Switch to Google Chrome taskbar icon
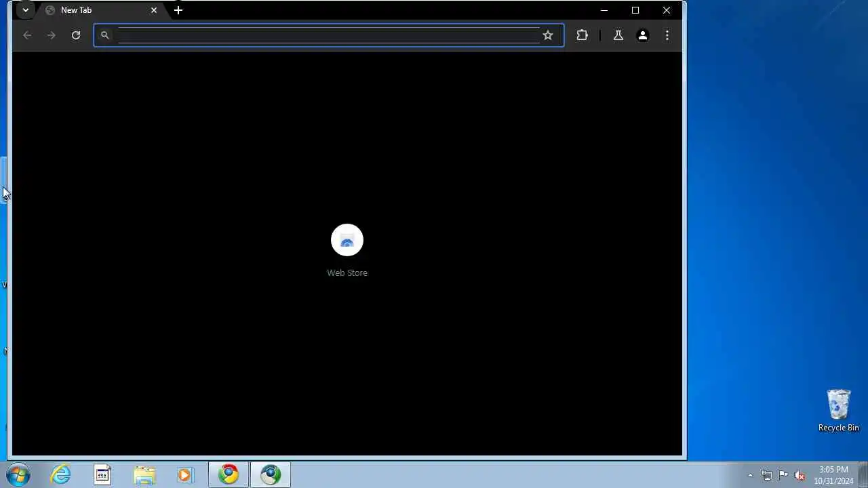 pyautogui.click(x=229, y=474)
